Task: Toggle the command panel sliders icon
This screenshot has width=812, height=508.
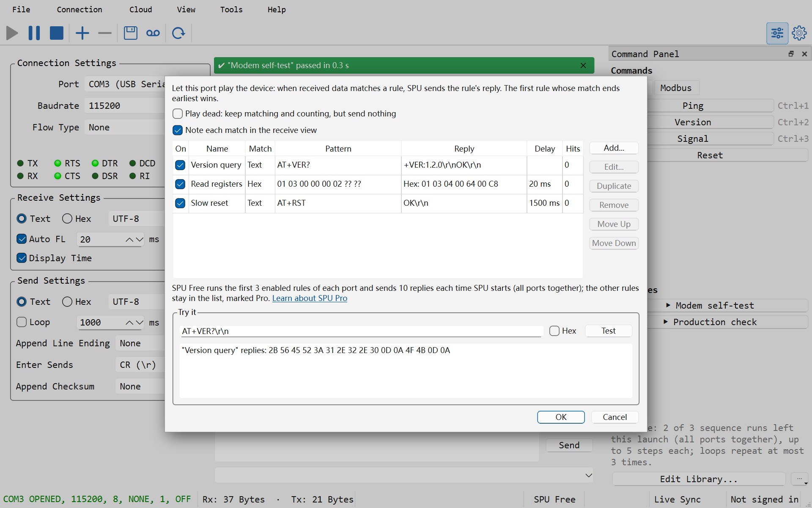Action: 777,33
